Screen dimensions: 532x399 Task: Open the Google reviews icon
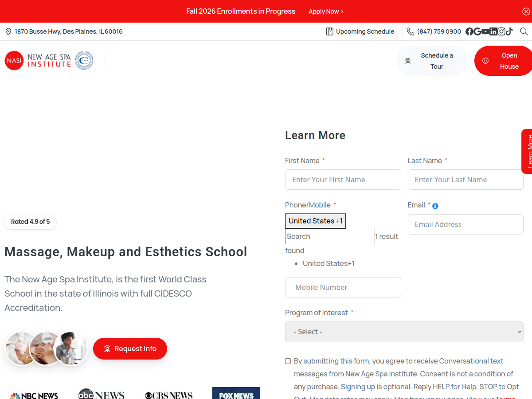pos(477,31)
